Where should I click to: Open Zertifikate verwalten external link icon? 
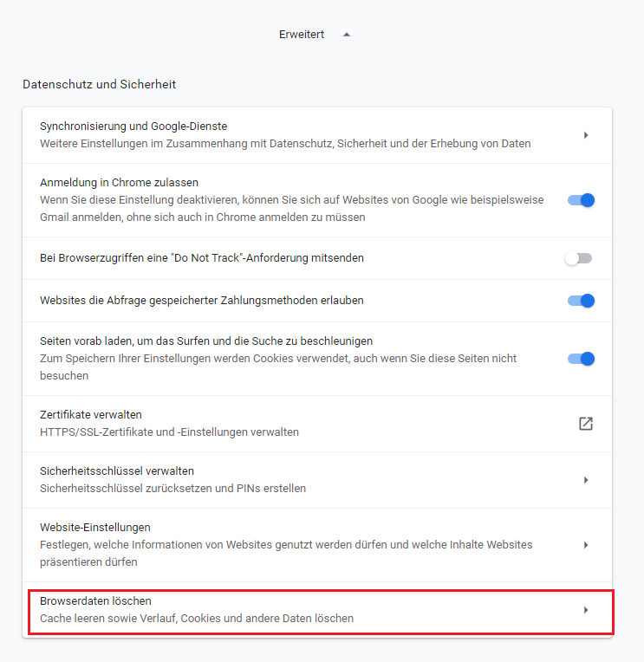point(586,424)
